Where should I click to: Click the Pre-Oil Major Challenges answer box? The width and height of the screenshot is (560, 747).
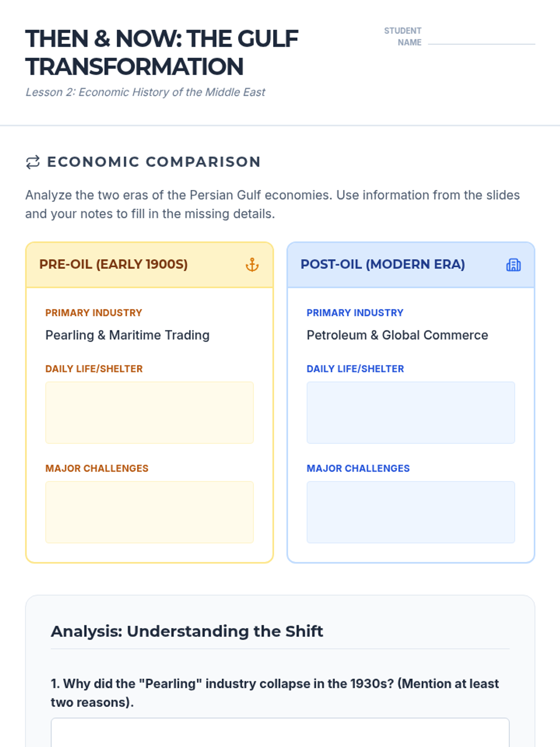(x=149, y=512)
